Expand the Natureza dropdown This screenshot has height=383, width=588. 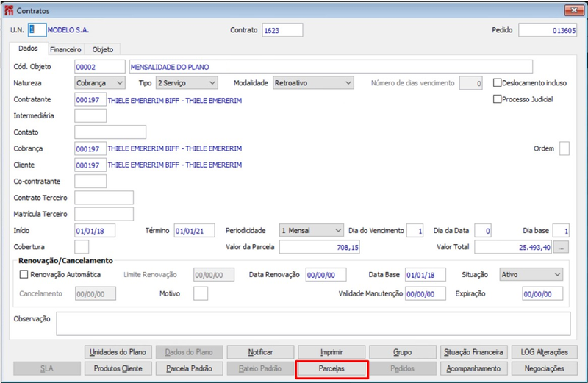pyautogui.click(x=99, y=83)
